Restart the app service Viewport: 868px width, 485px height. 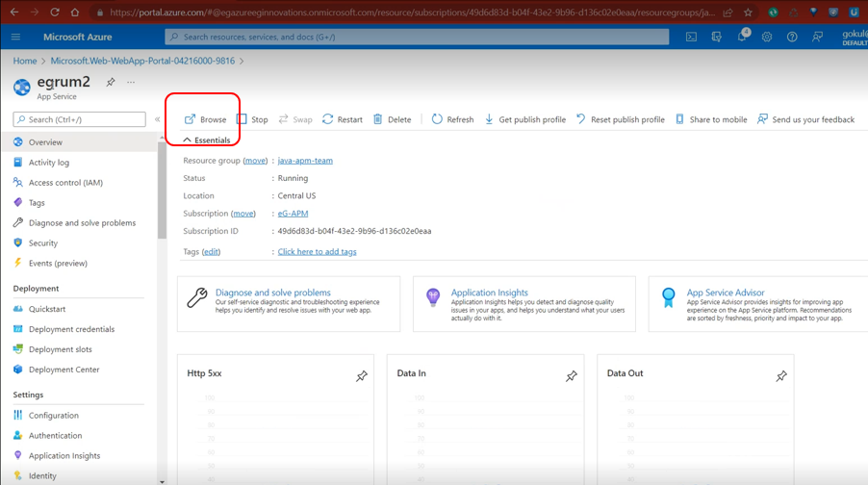pyautogui.click(x=343, y=119)
